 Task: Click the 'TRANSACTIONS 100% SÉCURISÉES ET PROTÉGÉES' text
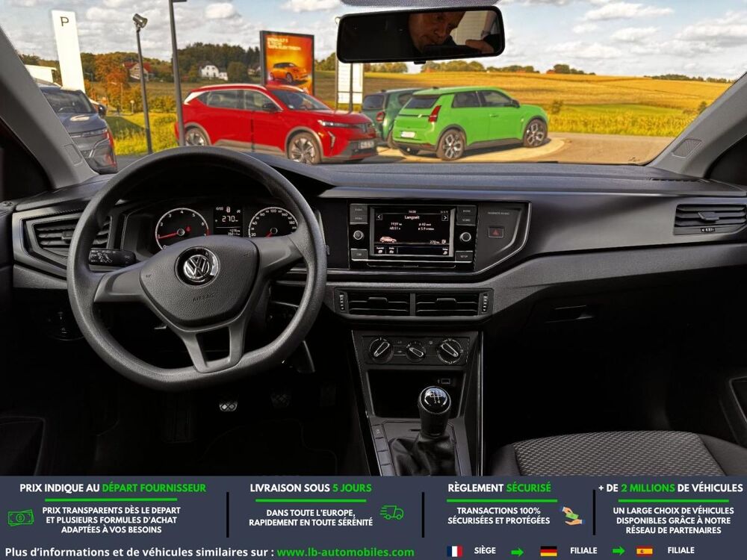pos(499,516)
